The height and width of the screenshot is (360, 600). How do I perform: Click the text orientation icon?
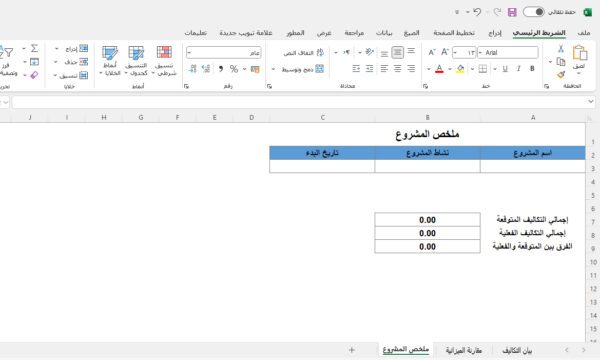pyautogui.click(x=369, y=52)
